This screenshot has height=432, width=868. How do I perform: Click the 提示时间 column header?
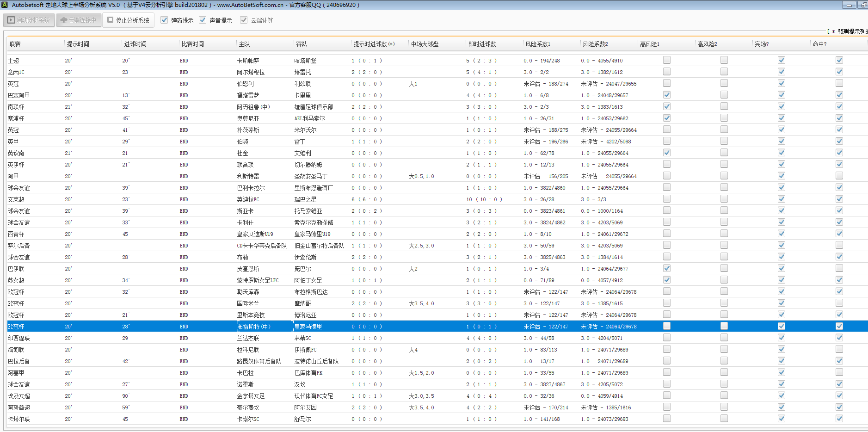(78, 44)
